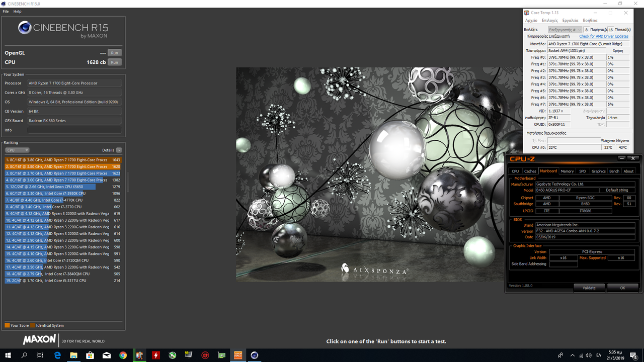
Task: Open the green round app in taskbar
Action: 173,355
